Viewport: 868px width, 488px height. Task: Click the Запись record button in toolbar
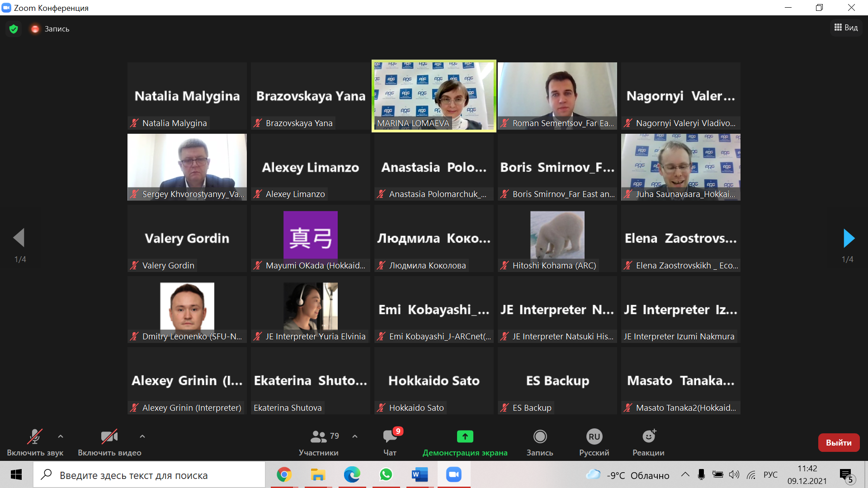tap(540, 443)
